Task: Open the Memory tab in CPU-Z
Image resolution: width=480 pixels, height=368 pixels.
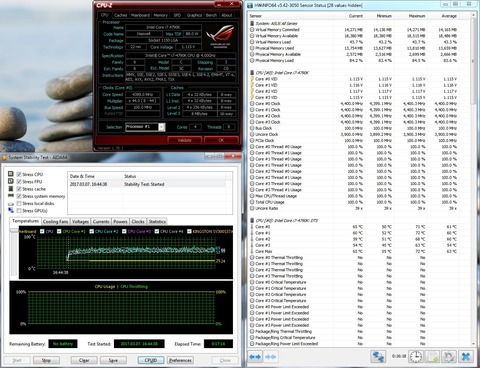Action: click(x=160, y=15)
